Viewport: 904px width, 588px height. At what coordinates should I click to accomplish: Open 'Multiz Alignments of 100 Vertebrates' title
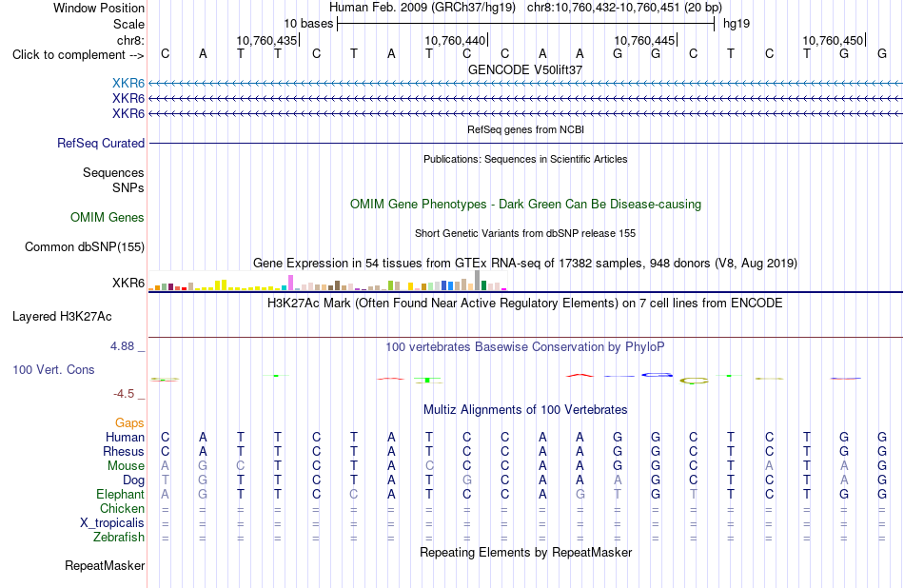tap(525, 410)
